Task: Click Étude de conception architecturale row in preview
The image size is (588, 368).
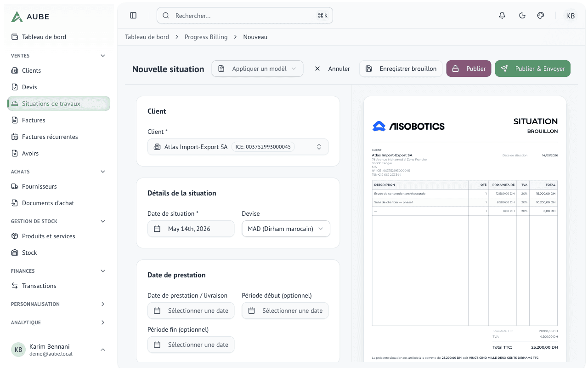Action: click(x=465, y=194)
